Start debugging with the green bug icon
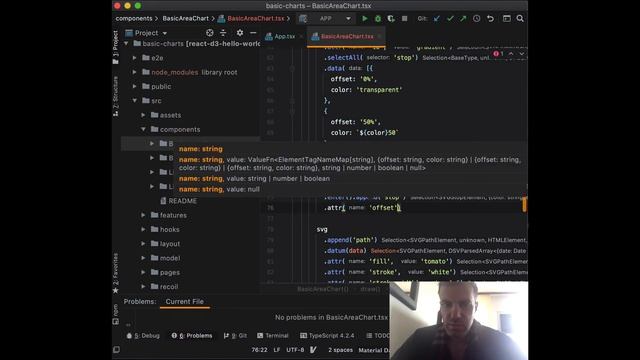This screenshot has width=640, height=360. point(378,18)
